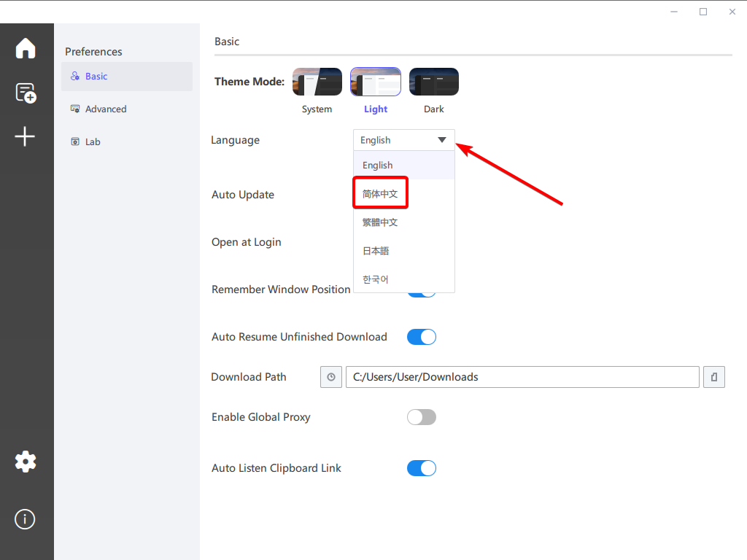Viewport: 747px width, 560px height.
Task: Select 繁體中文 language option
Action: [x=380, y=222]
